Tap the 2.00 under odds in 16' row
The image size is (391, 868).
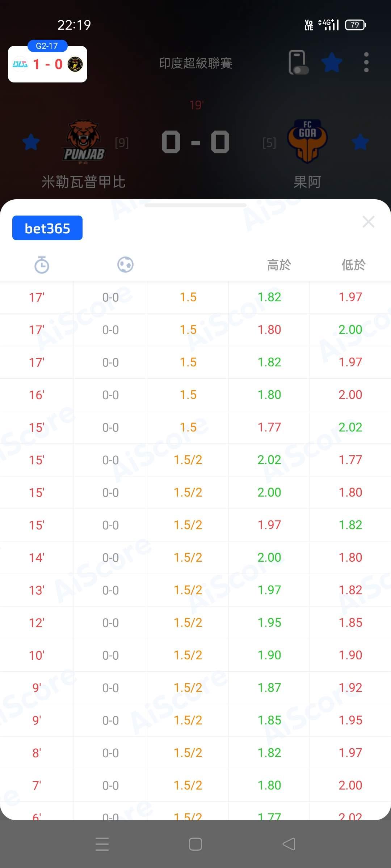point(350,395)
